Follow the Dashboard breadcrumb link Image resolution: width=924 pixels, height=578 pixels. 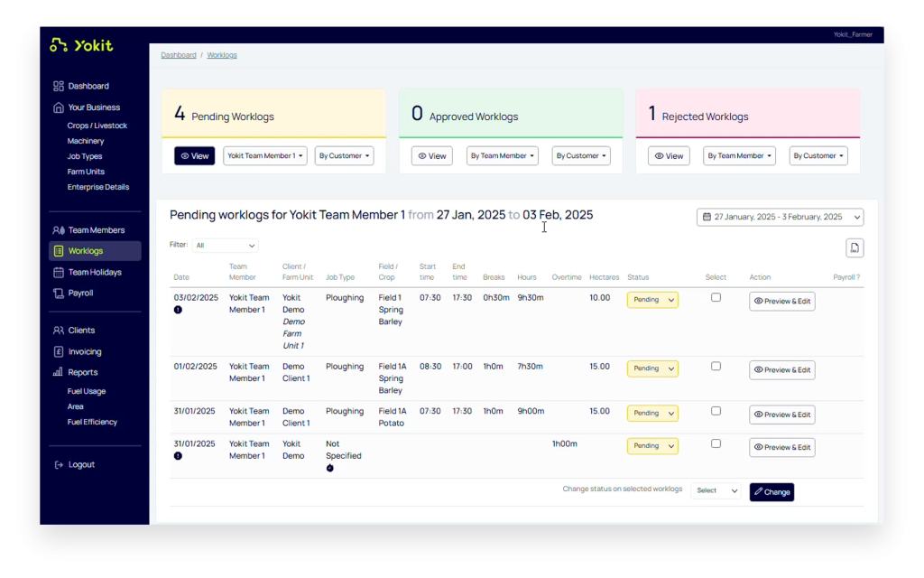point(179,55)
